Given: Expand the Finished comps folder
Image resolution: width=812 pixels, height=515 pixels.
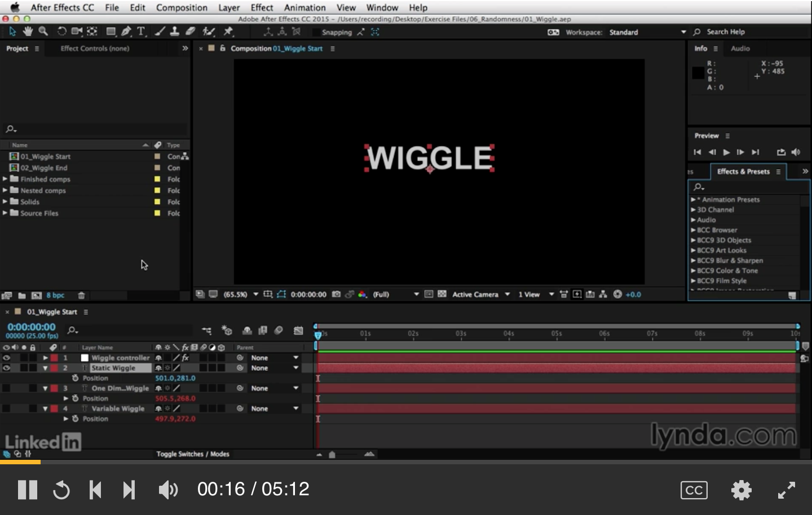Looking at the screenshot, I should tap(5, 179).
